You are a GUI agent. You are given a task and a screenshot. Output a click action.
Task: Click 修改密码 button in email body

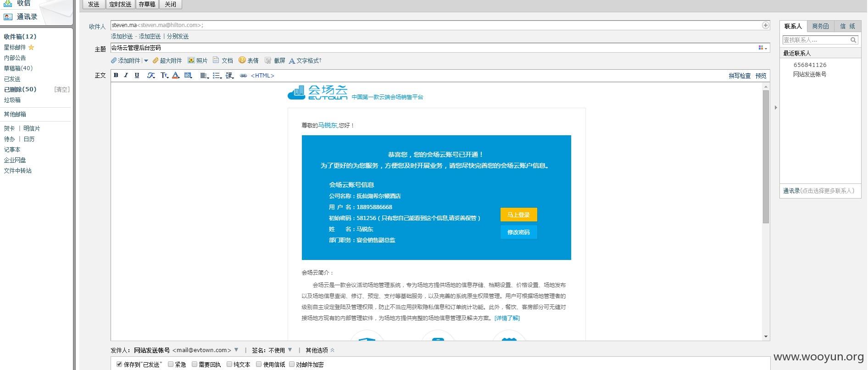click(518, 232)
